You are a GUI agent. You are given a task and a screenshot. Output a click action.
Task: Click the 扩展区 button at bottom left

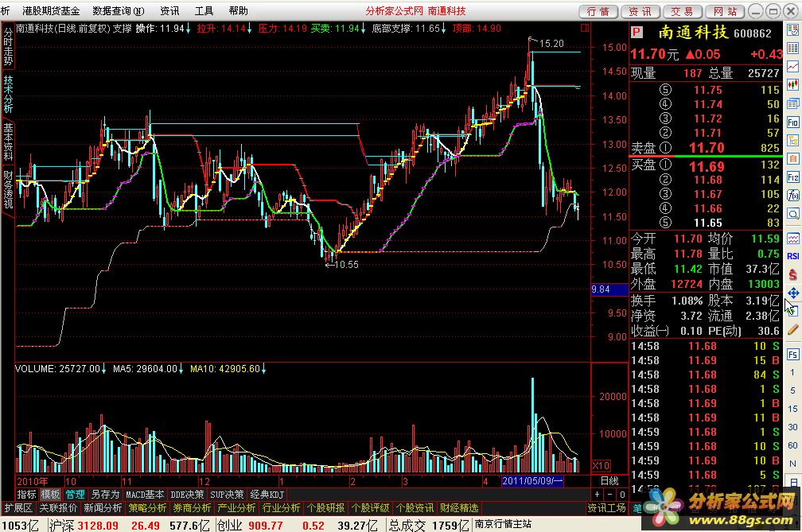click(x=18, y=508)
